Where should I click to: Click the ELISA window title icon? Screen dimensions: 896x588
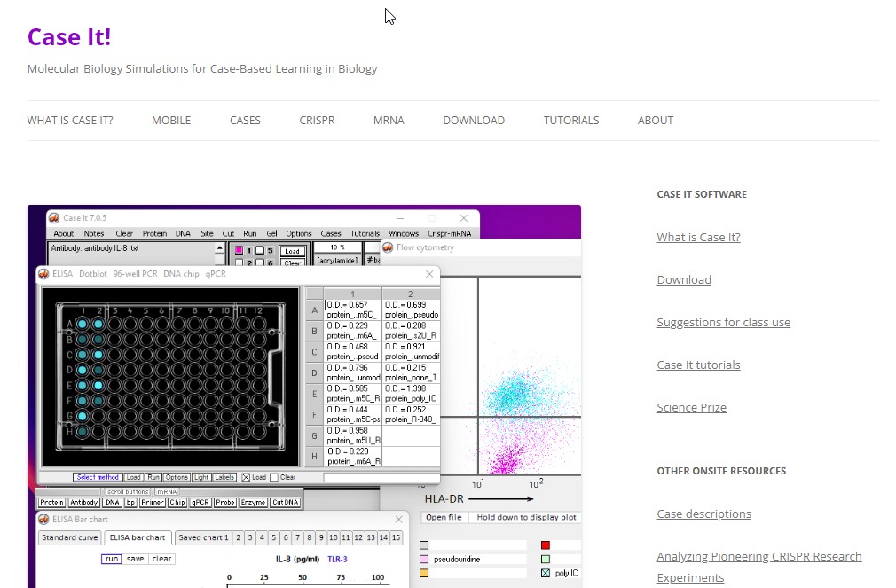click(x=43, y=274)
